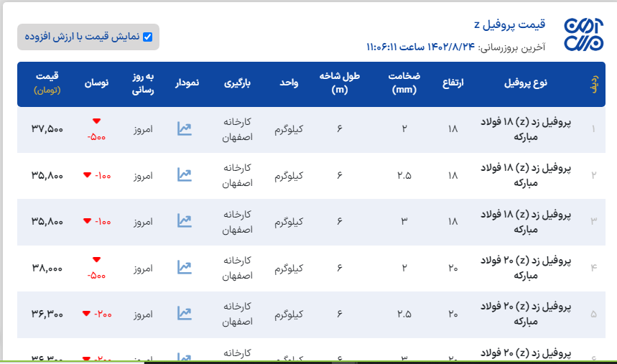This screenshot has height=364, width=617.
Task: Click the ضخامت (mm) column header
Action: (x=404, y=83)
